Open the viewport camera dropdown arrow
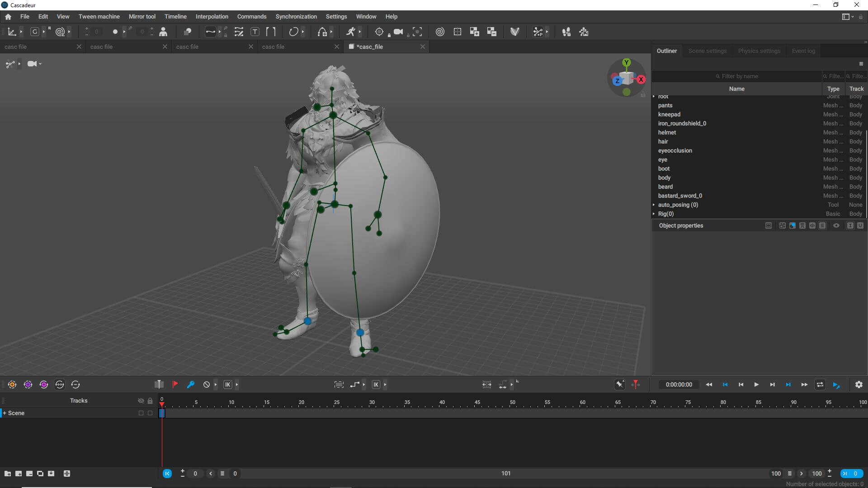This screenshot has width=868, height=488. [41, 64]
